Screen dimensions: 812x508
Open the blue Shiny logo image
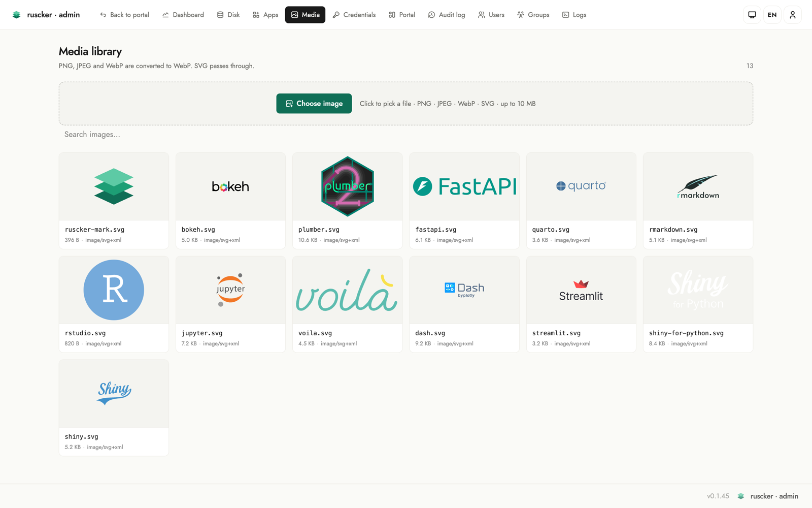point(114,394)
